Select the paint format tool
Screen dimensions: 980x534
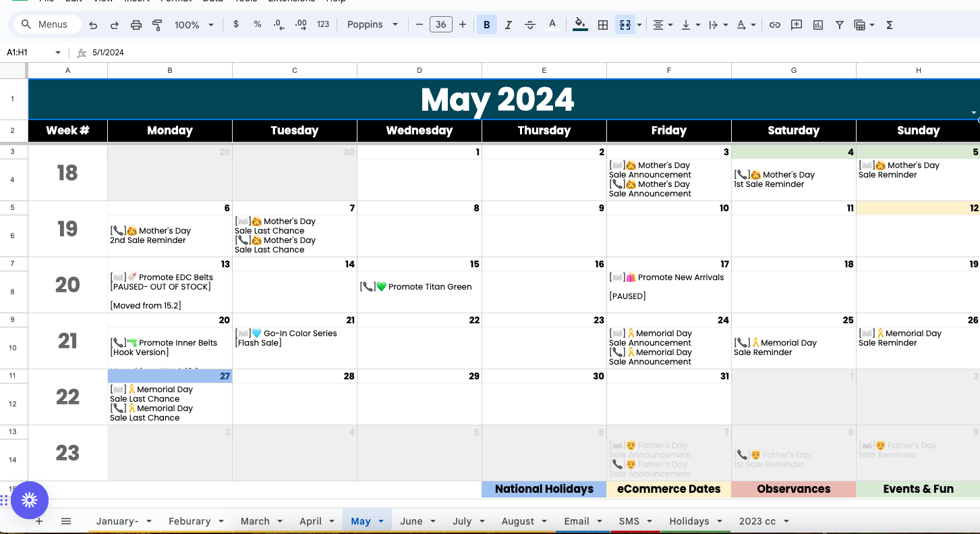[157, 25]
